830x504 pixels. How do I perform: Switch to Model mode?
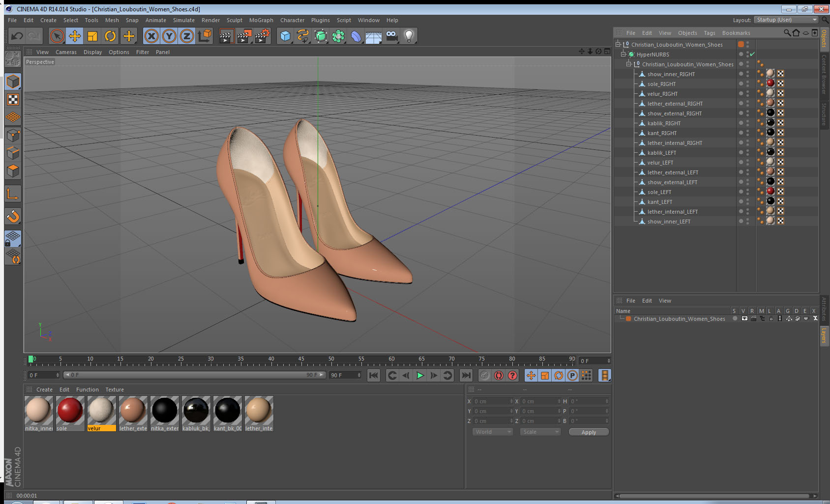point(13,82)
